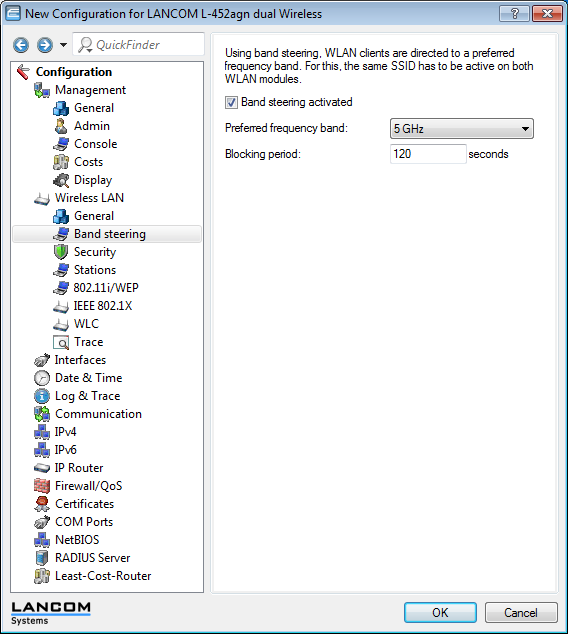Select the Interfaces tree label
The image size is (568, 634).
click(80, 360)
